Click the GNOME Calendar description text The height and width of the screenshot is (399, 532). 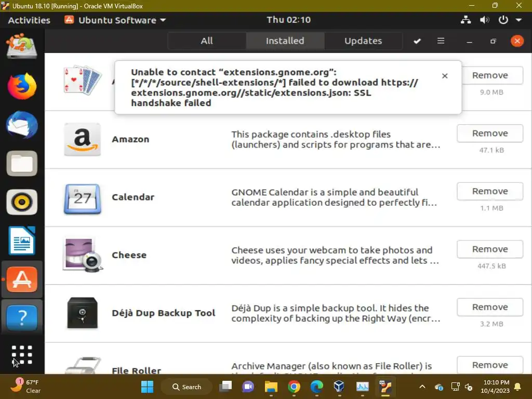coord(334,197)
